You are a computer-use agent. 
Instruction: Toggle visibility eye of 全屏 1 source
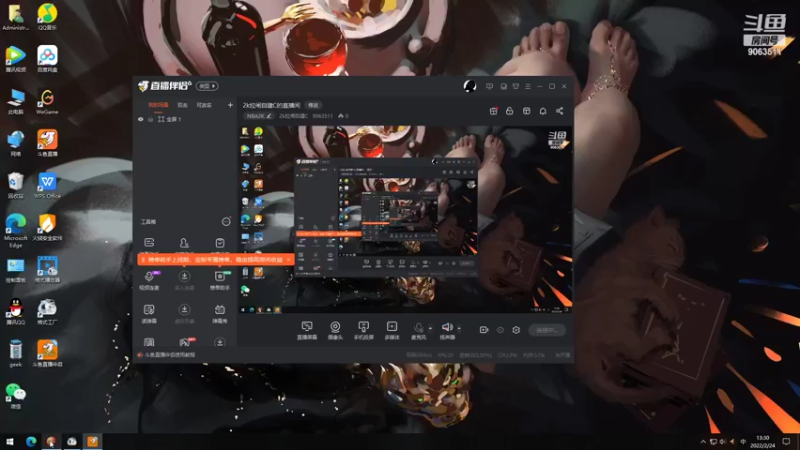(x=141, y=119)
